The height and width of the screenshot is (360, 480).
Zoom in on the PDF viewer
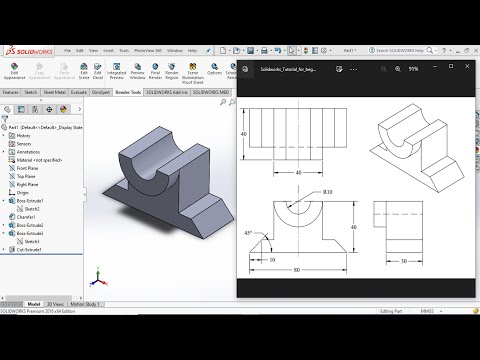point(398,69)
